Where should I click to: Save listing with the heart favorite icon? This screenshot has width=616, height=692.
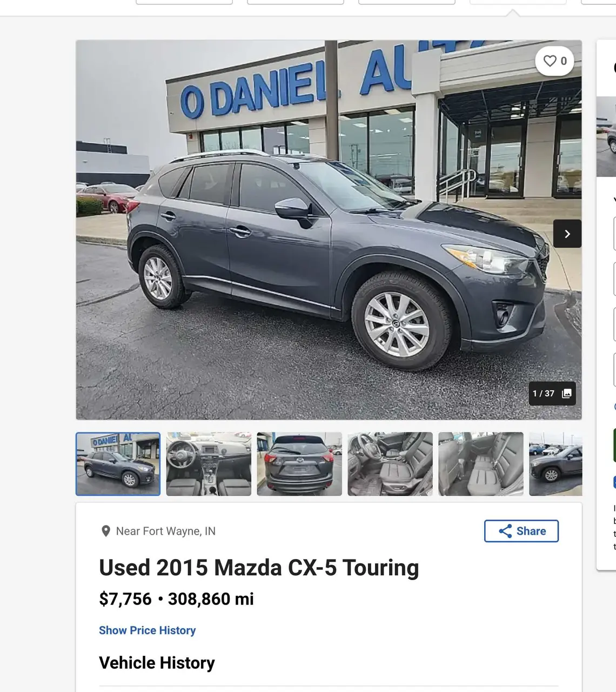point(550,61)
